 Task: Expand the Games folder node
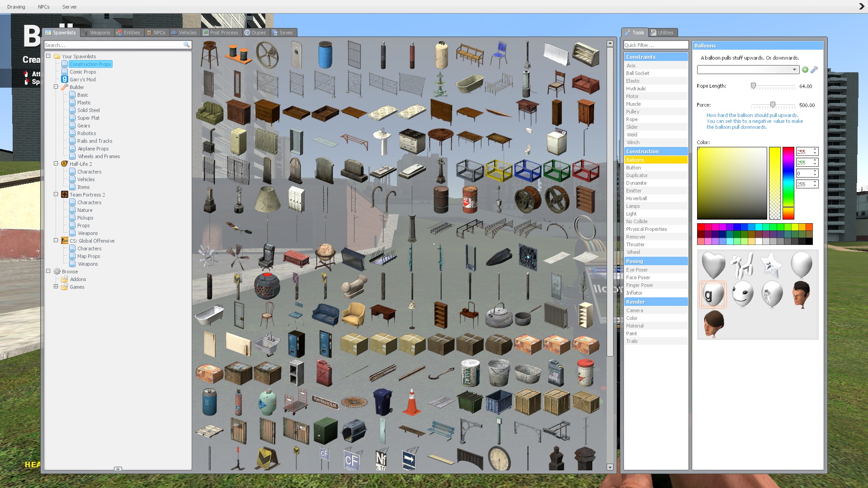click(x=56, y=286)
